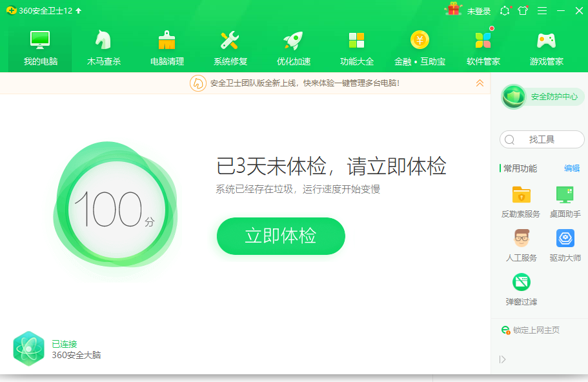Click the 100分 score circle
The image size is (588, 382).
coord(116,208)
